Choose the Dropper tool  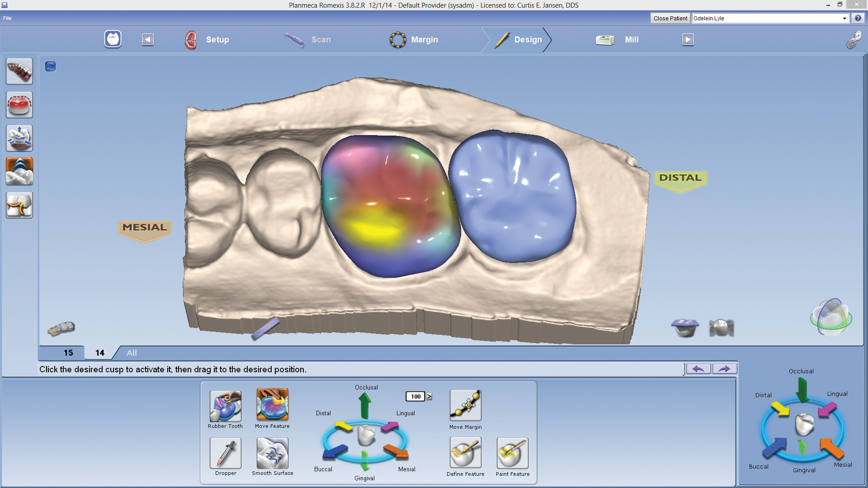click(x=225, y=453)
